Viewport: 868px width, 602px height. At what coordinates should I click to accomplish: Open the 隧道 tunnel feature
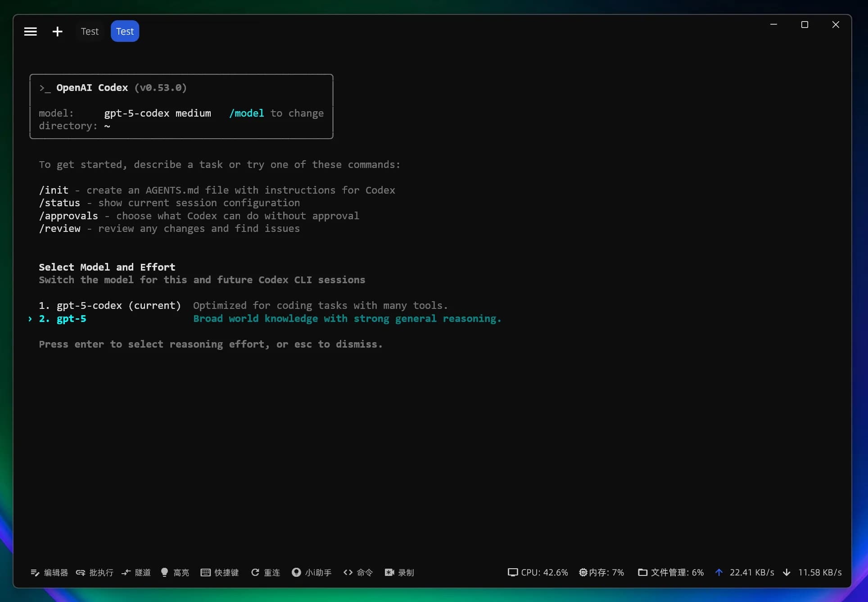136,572
